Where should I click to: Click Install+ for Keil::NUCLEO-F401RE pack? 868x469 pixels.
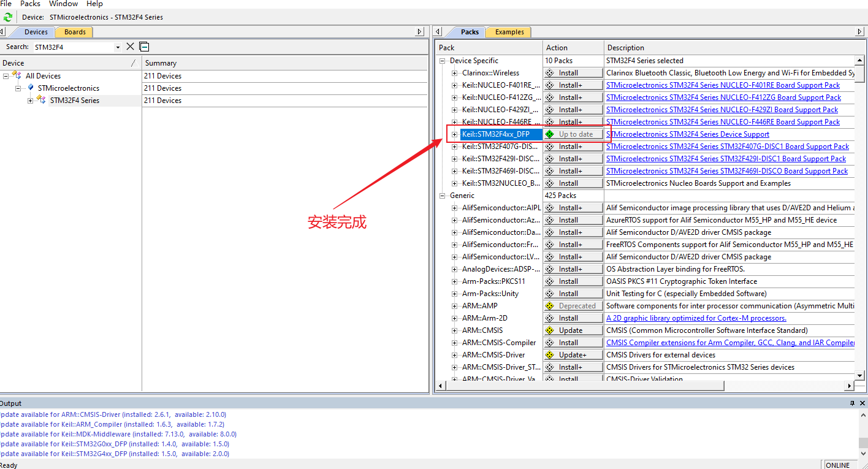click(x=573, y=85)
